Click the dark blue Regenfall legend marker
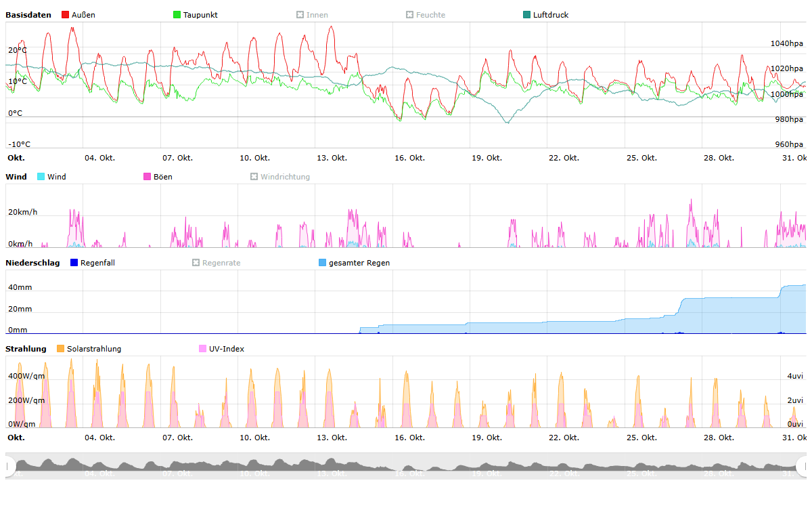 coord(74,263)
